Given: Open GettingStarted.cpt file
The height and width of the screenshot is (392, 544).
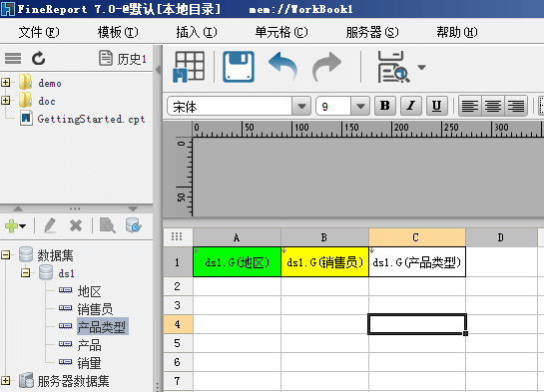Looking at the screenshot, I should (91, 119).
